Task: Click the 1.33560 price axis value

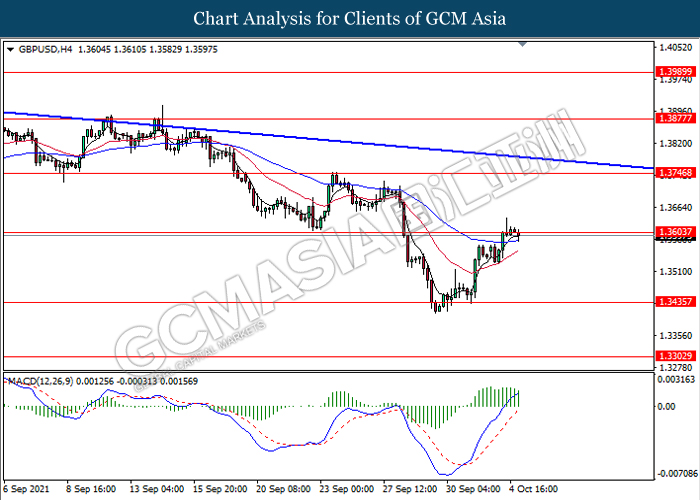Action: click(676, 335)
